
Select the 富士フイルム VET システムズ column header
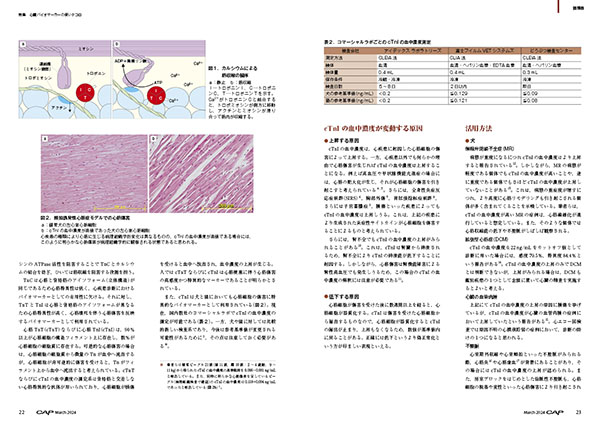(x=484, y=51)
